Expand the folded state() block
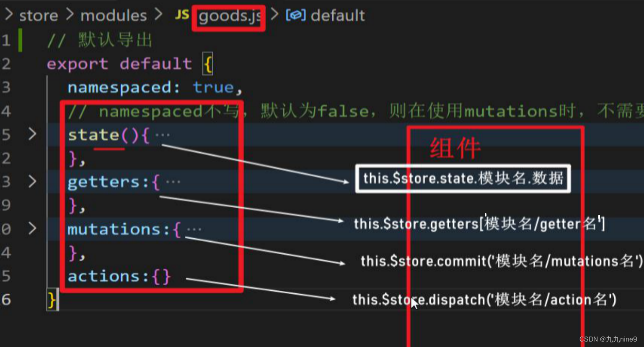This screenshot has height=347, width=644. click(x=32, y=134)
